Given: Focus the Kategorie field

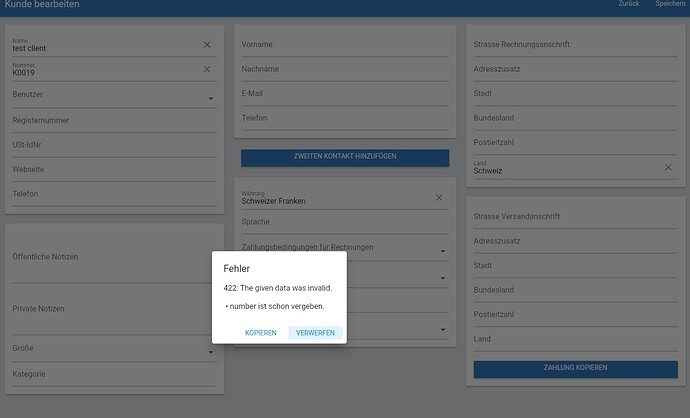Looking at the screenshot, I should click(x=114, y=374).
